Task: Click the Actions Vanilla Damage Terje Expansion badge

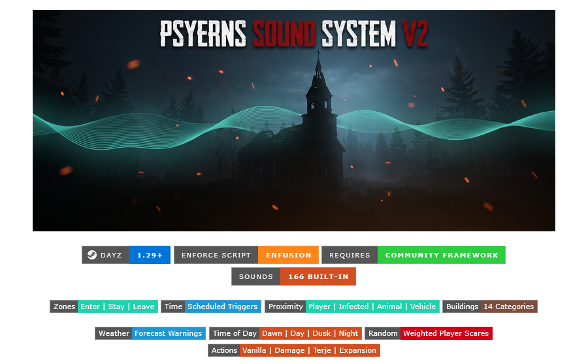Action: [294, 350]
